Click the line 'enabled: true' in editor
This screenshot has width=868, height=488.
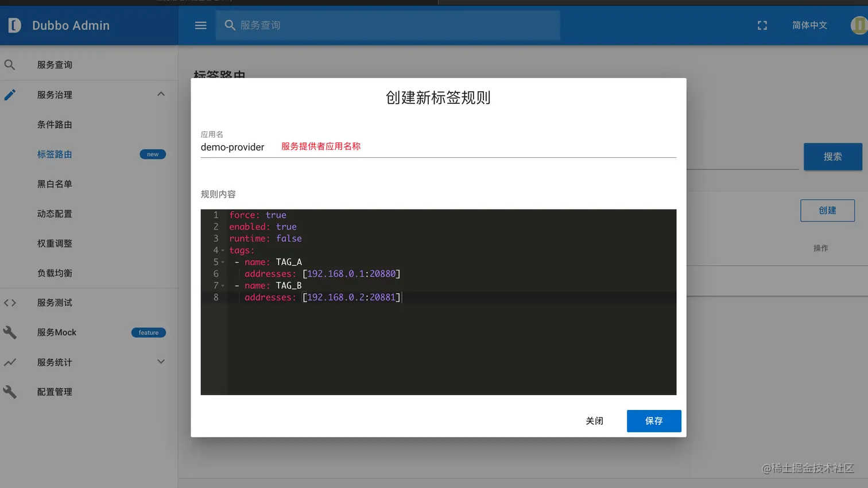(x=263, y=227)
